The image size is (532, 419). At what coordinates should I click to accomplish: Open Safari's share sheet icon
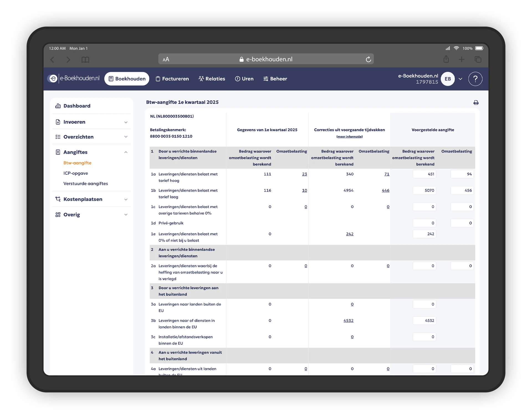click(446, 59)
